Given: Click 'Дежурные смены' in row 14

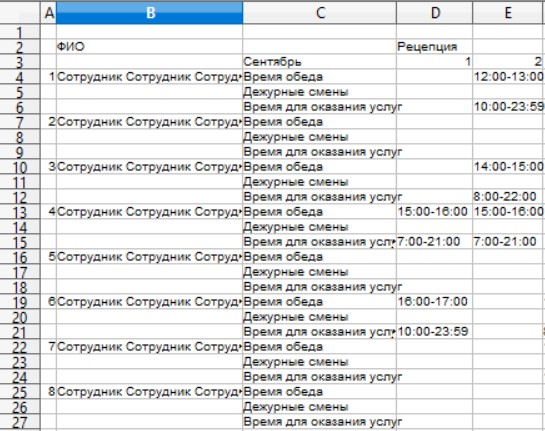Looking at the screenshot, I should pos(319,226).
